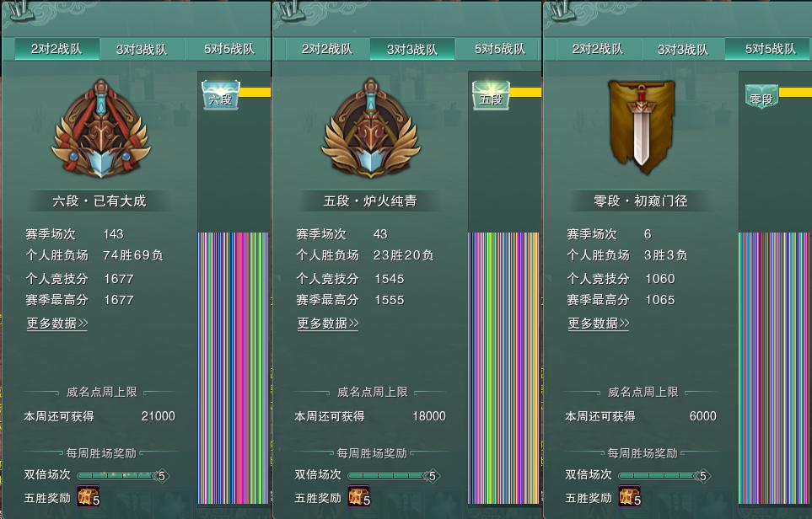Click 双倍场次 progress bar in first panel

pos(123,475)
